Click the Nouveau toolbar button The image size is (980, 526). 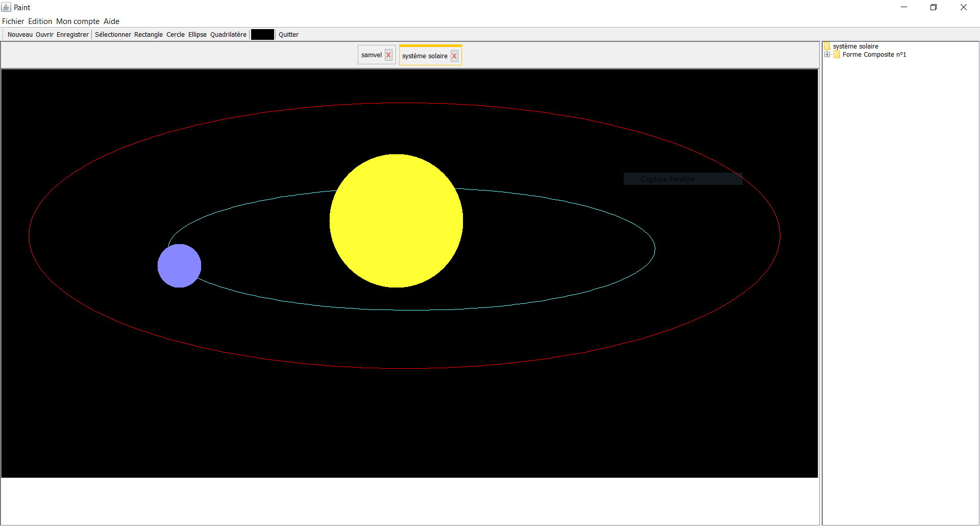point(20,35)
